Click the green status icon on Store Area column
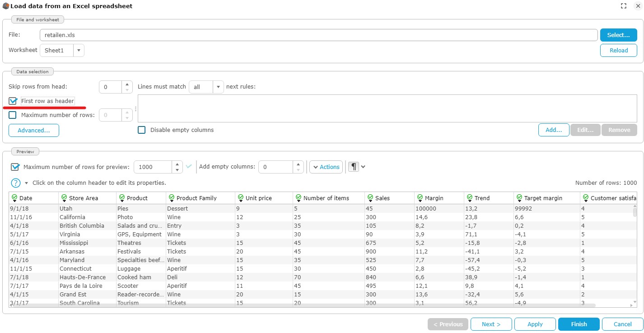The width and height of the screenshot is (644, 333). (x=64, y=197)
